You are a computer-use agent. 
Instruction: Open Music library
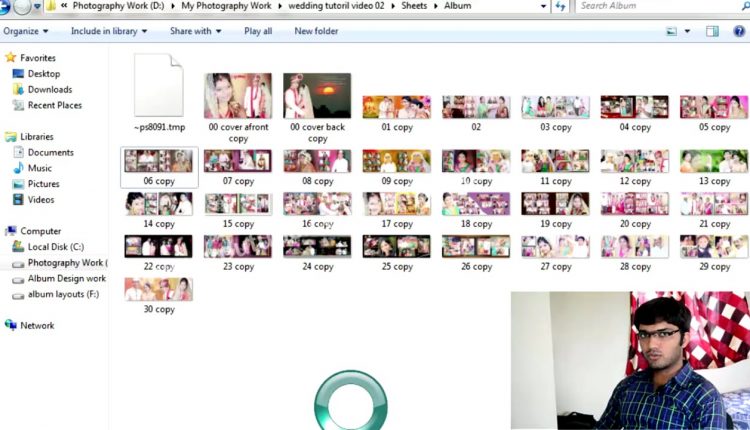[x=39, y=168]
